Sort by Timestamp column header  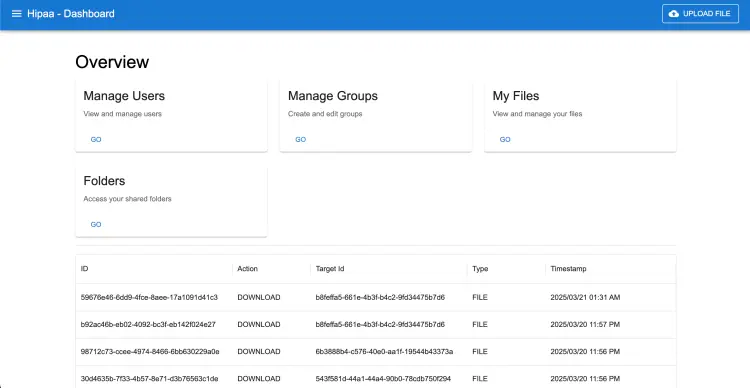point(568,269)
